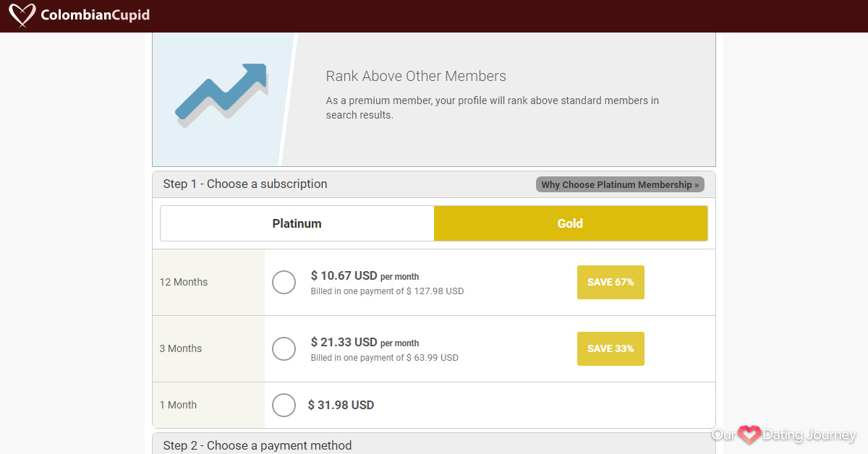The image size is (868, 454).
Task: Click the 12 Months duration label
Action: [184, 282]
